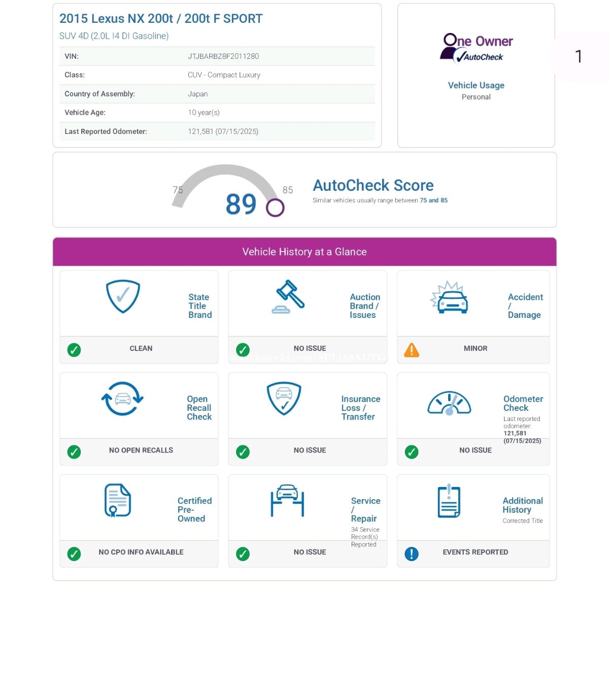This screenshot has height=700, width=609.
Task: Click the blue exclamation icon beside EVENTS REPORTED
Action: point(412,553)
